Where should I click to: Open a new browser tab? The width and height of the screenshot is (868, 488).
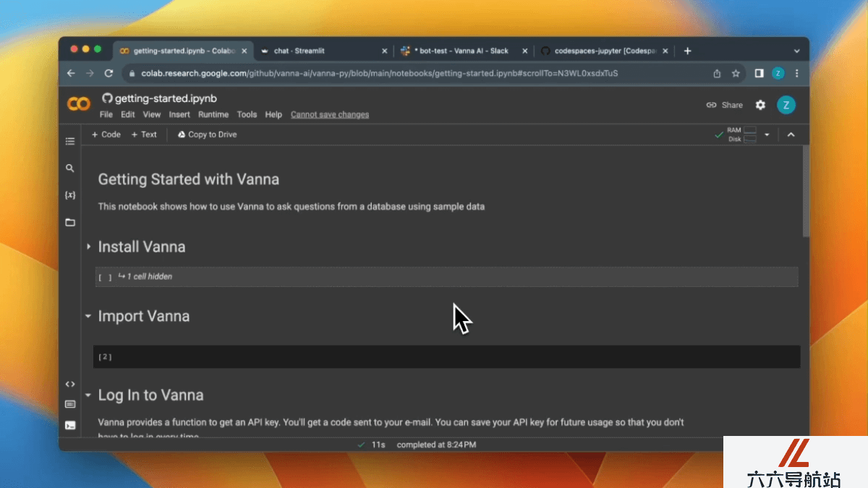point(687,51)
